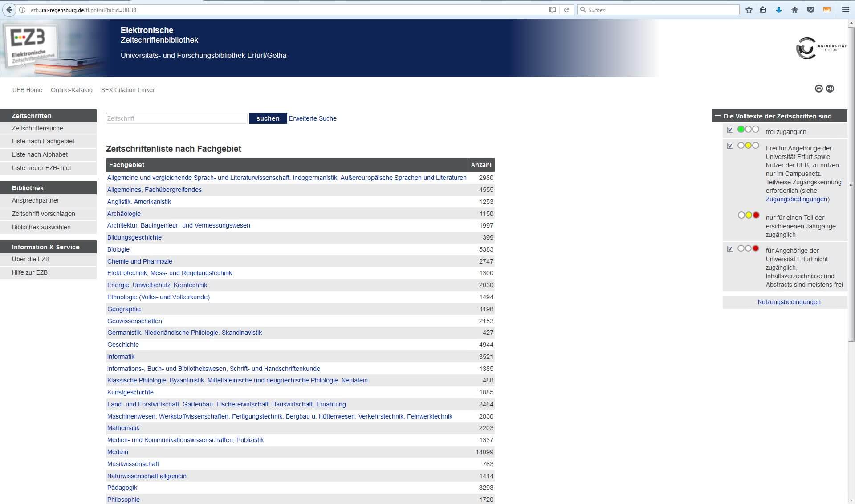Click the red-only traffic light indicator
This screenshot has width=855, height=504.
click(748, 248)
